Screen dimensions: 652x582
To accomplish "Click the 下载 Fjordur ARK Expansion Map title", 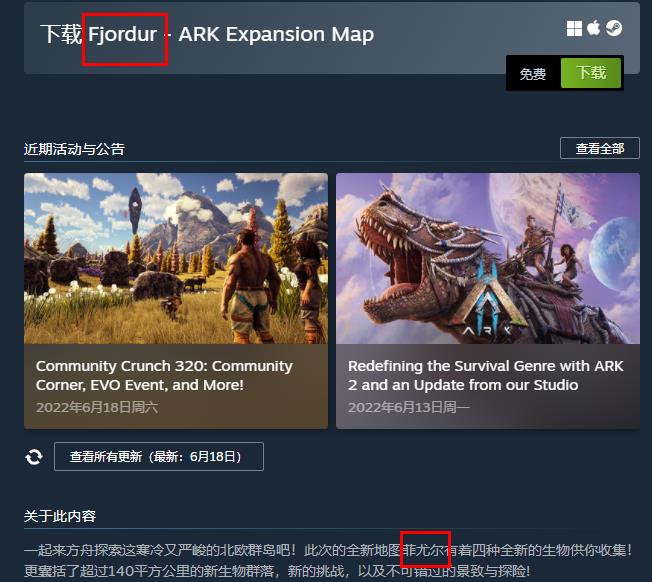I will point(207,34).
